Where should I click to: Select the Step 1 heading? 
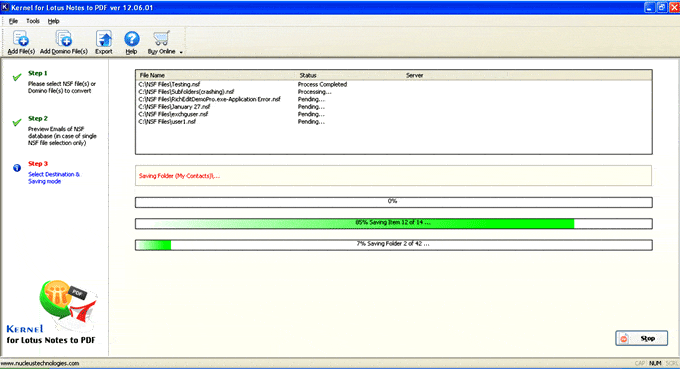pyautogui.click(x=38, y=73)
